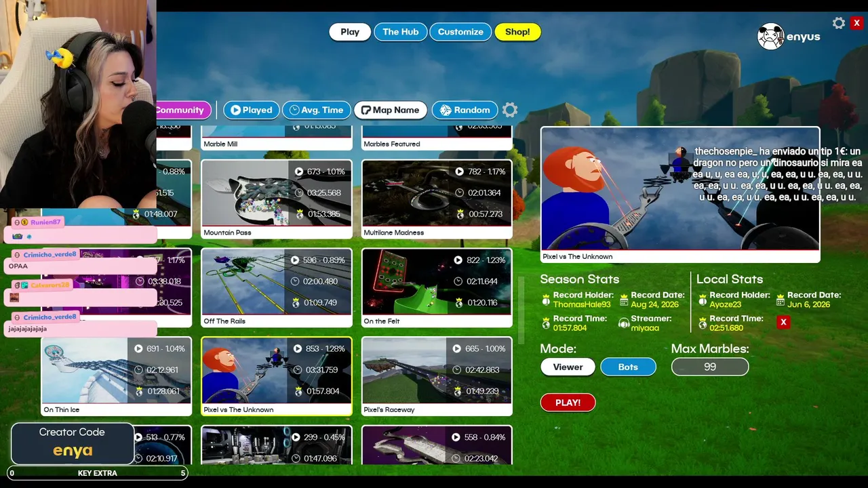Select the Marbles Featured map label
The height and width of the screenshot is (488, 868).
click(392, 144)
